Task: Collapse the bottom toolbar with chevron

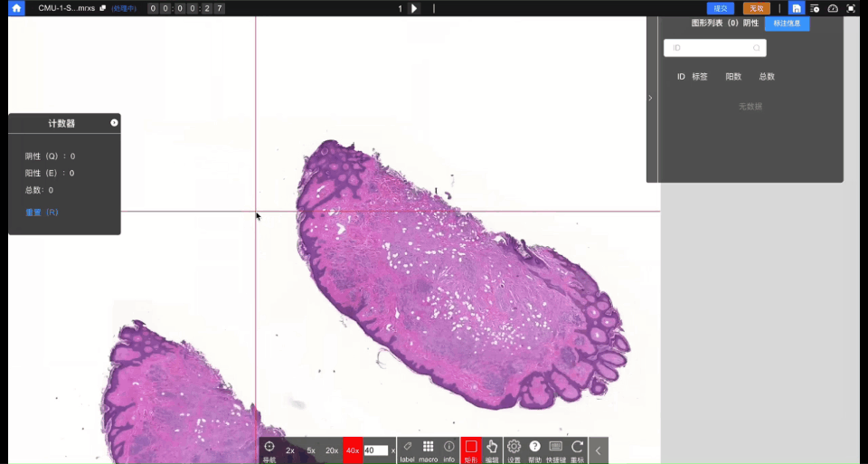Action: tap(598, 450)
